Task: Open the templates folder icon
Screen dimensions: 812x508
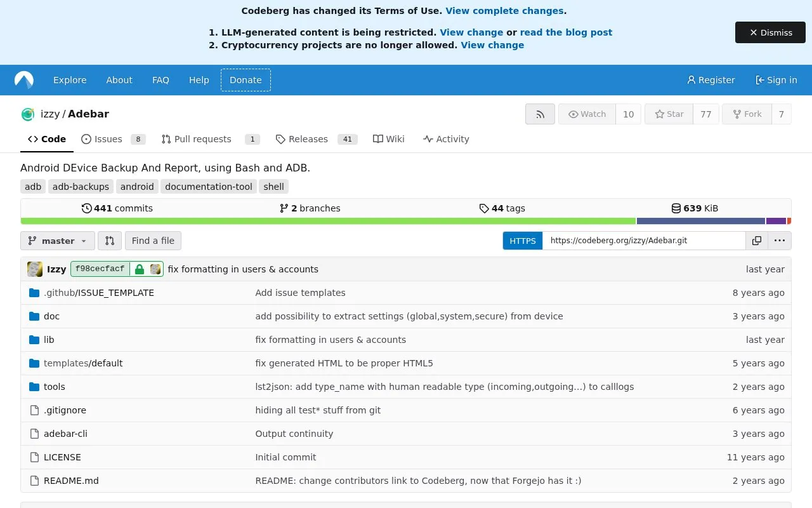Action: click(x=34, y=363)
